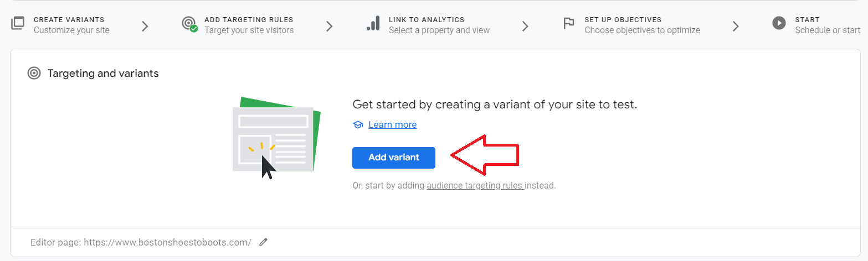
Task: Open the Create Variants step
Action: point(71,25)
